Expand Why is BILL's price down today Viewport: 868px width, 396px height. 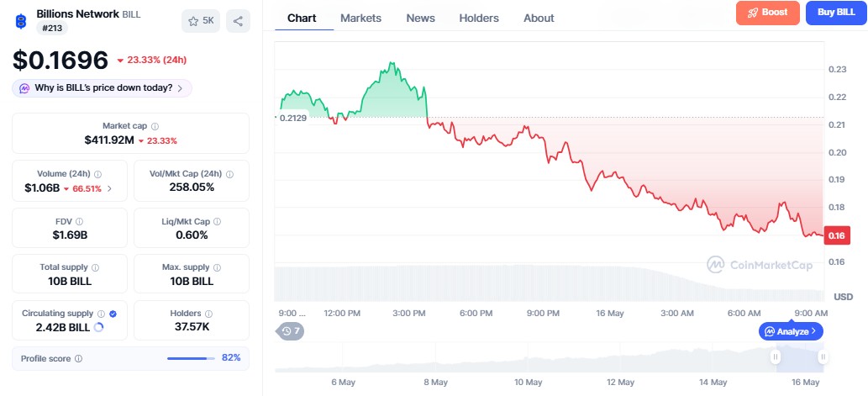tap(102, 88)
